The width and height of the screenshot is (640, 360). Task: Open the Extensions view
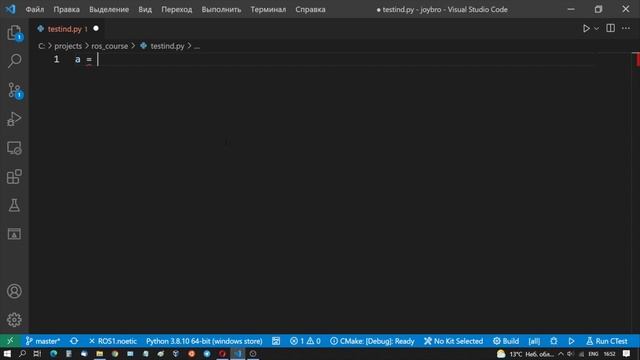click(x=14, y=177)
